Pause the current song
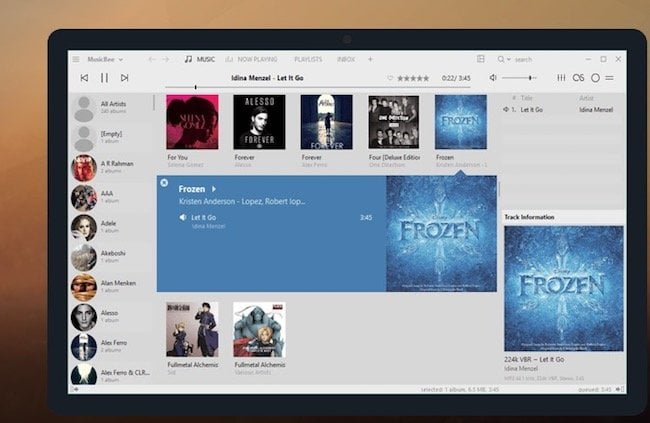This screenshot has height=423, width=650. (104, 78)
